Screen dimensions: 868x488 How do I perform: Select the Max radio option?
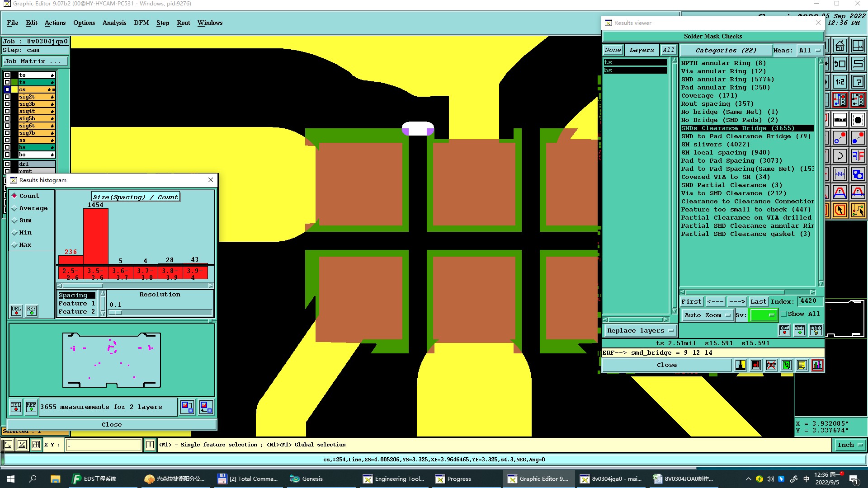[x=15, y=245]
